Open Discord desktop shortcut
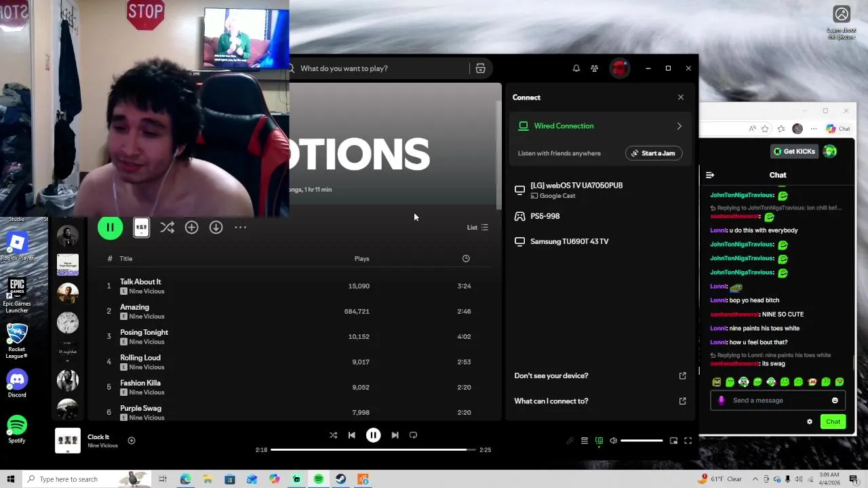This screenshot has height=488, width=868. coord(17,384)
